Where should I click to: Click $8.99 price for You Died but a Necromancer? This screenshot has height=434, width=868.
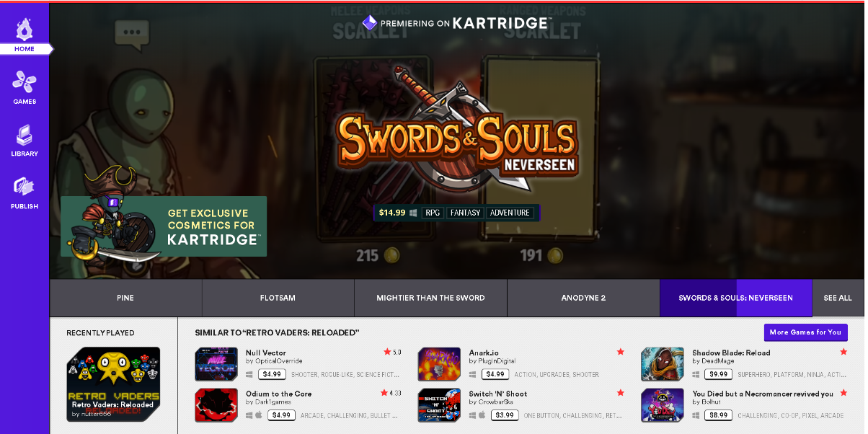tap(718, 415)
